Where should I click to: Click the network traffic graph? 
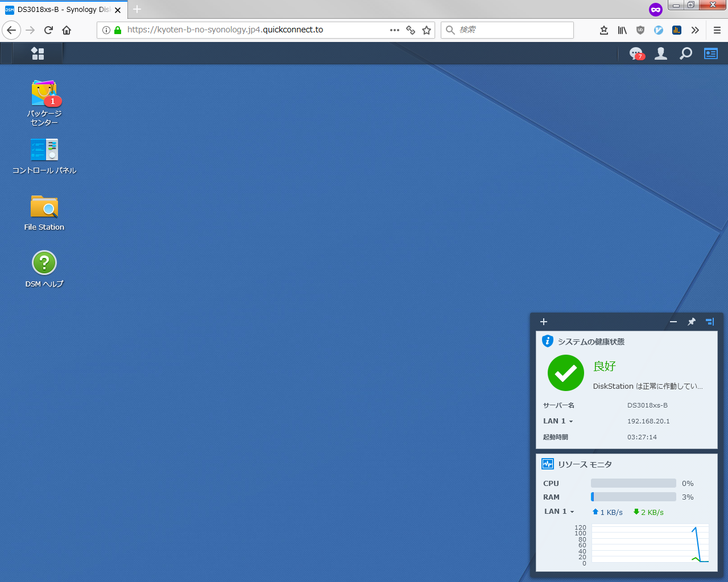(650, 544)
